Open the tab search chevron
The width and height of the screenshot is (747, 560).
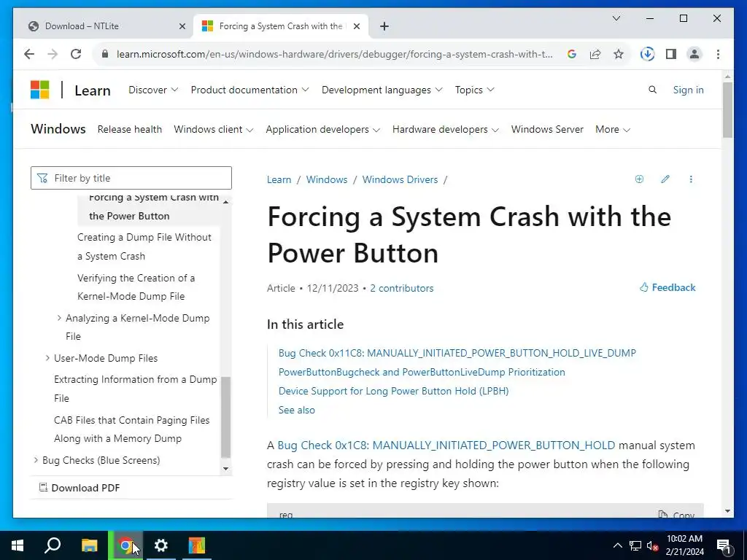coord(616,18)
